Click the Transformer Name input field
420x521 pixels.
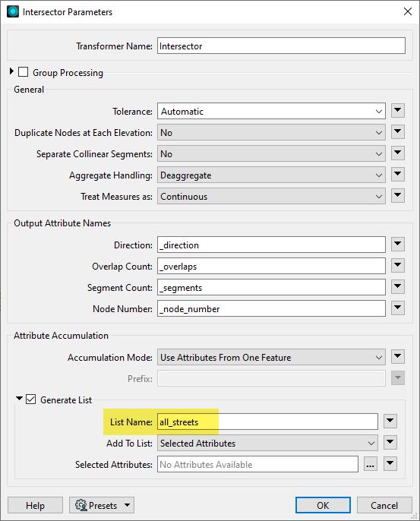pyautogui.click(x=281, y=46)
